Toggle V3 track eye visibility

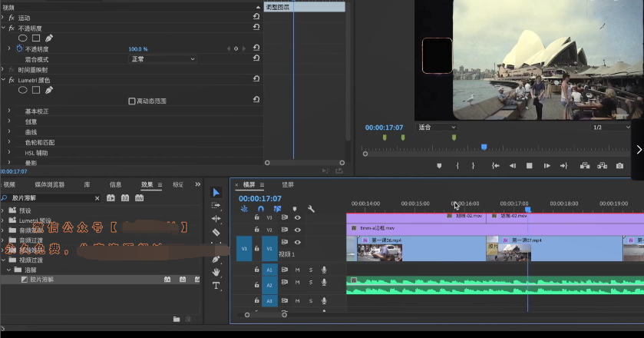coord(297,217)
